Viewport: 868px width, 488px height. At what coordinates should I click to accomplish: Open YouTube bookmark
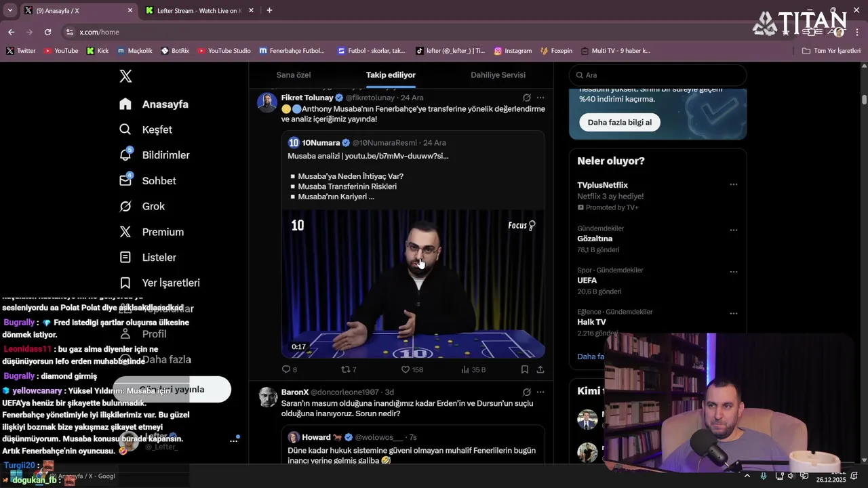[x=60, y=51]
